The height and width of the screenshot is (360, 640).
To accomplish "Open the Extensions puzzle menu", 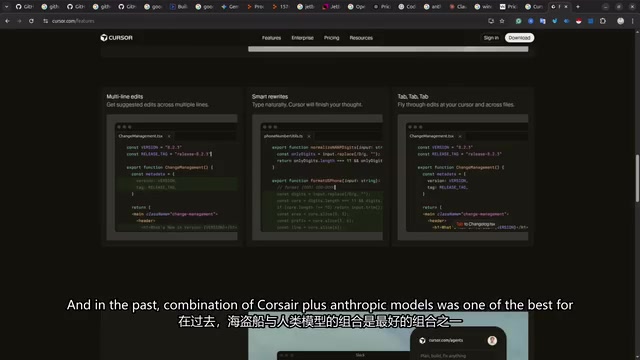I will click(x=603, y=21).
